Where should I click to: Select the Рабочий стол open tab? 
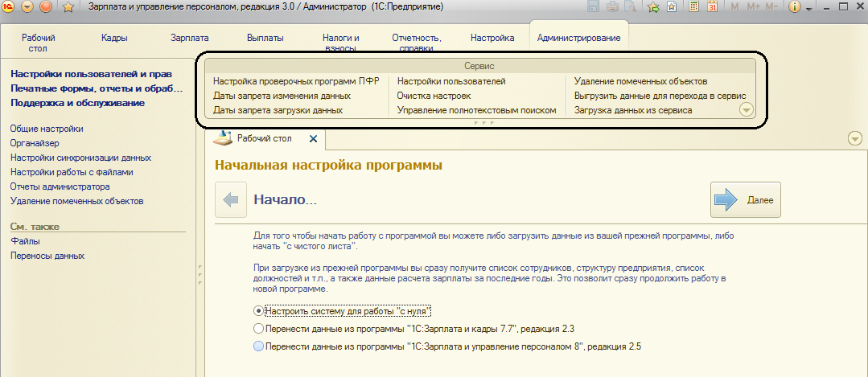pos(265,139)
